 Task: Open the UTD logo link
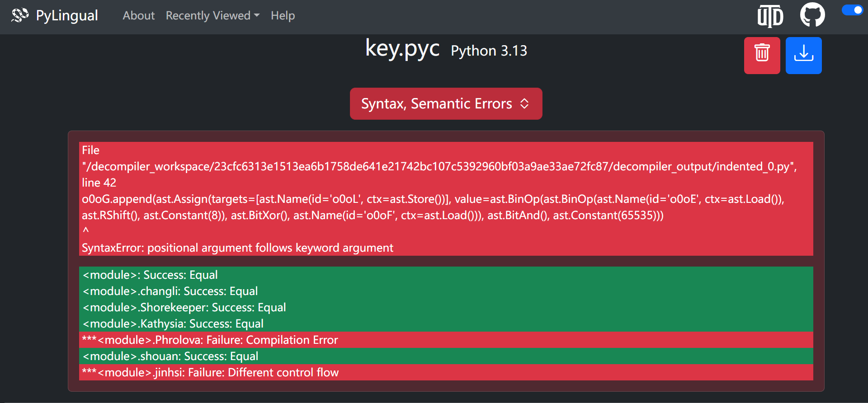(770, 16)
